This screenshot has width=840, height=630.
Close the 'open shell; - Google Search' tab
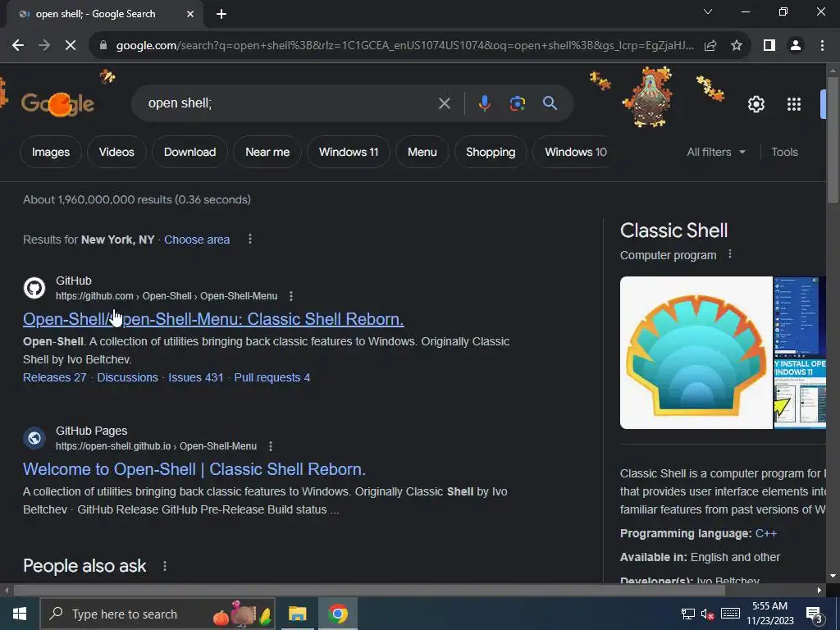tap(189, 14)
